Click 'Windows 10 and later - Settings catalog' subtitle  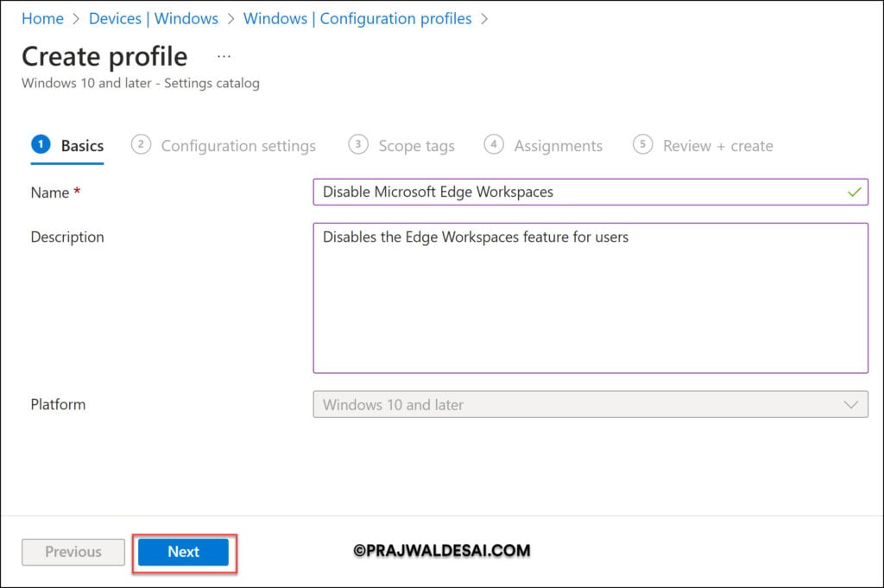141,84
